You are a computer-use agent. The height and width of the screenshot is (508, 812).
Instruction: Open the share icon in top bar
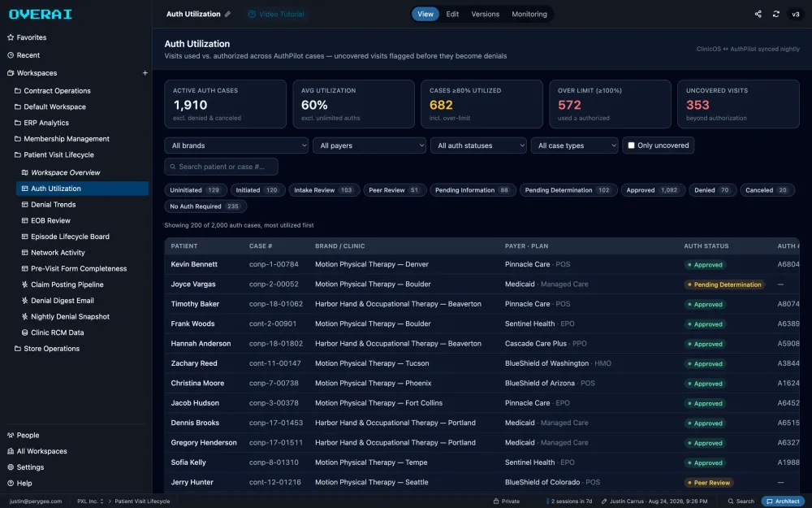click(758, 14)
